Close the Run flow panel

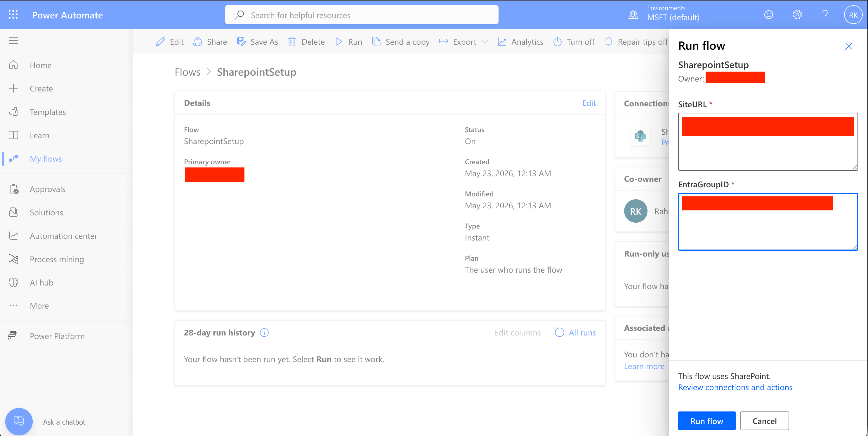848,46
